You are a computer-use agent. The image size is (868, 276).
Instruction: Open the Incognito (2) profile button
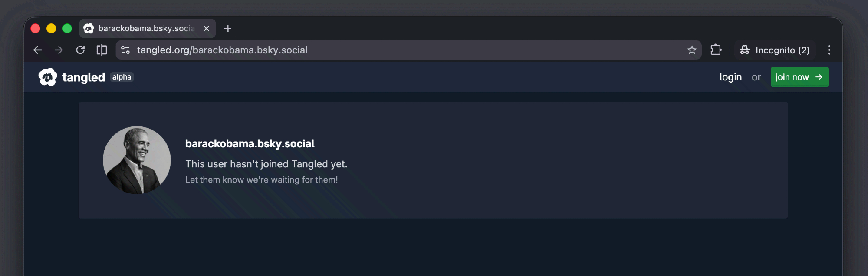[775, 50]
